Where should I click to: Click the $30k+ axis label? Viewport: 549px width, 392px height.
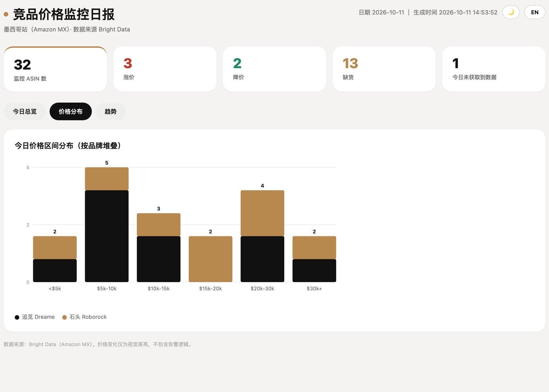[314, 289]
